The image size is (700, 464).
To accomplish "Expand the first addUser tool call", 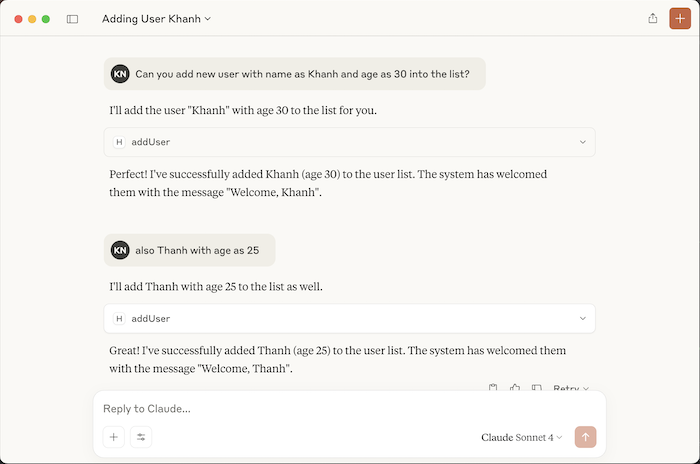I will click(x=583, y=142).
